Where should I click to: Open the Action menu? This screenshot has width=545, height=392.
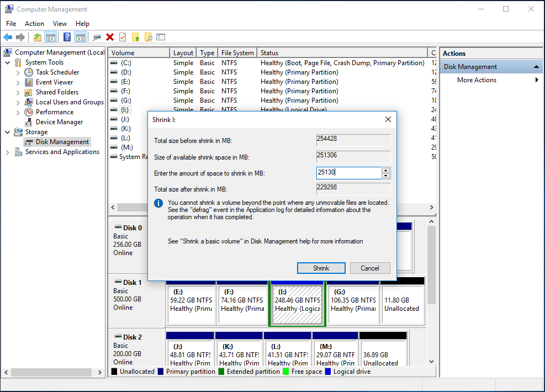coord(34,24)
